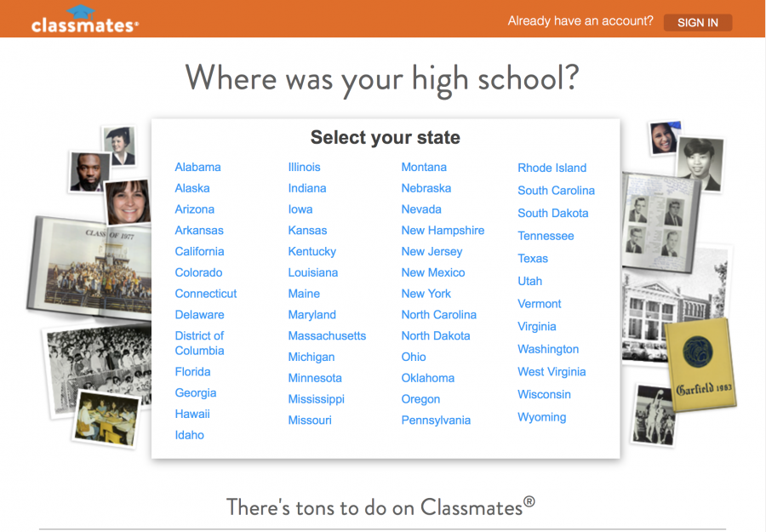The width and height of the screenshot is (766, 532).
Task: Select Alabama from state list
Action: point(197,167)
